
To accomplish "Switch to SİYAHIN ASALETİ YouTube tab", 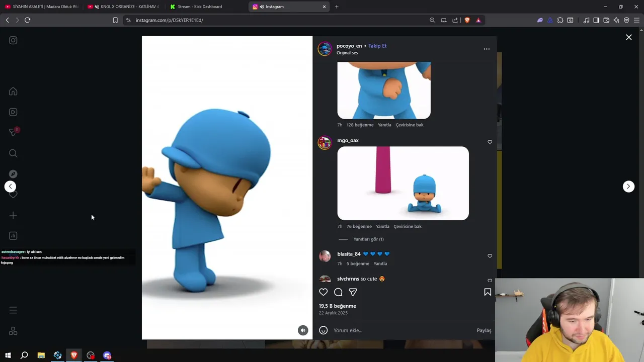I will [x=42, y=7].
